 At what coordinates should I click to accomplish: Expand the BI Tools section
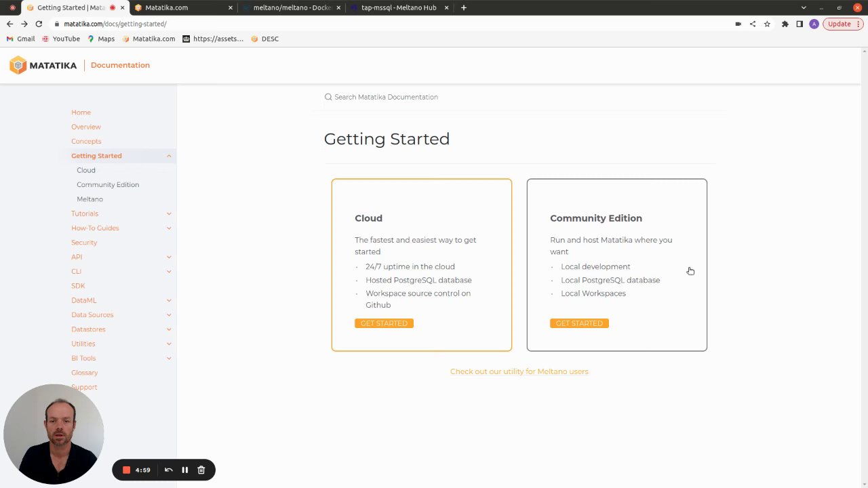[x=169, y=358]
